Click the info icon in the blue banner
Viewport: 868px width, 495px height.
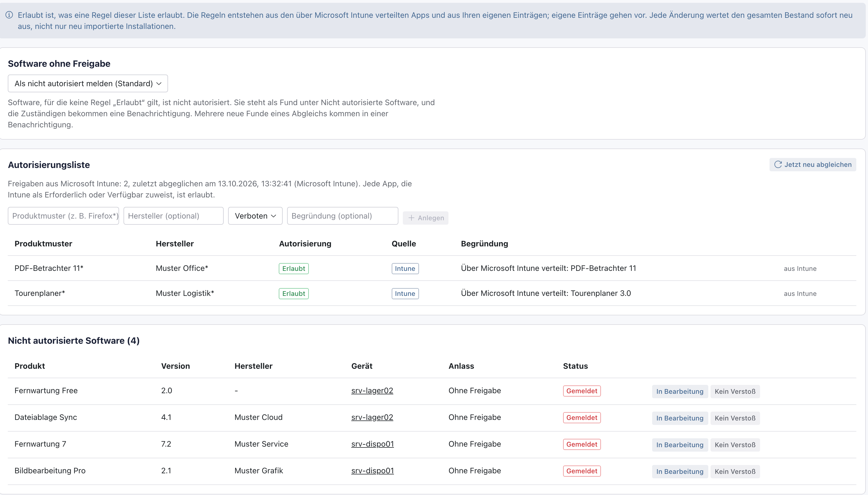9,15
